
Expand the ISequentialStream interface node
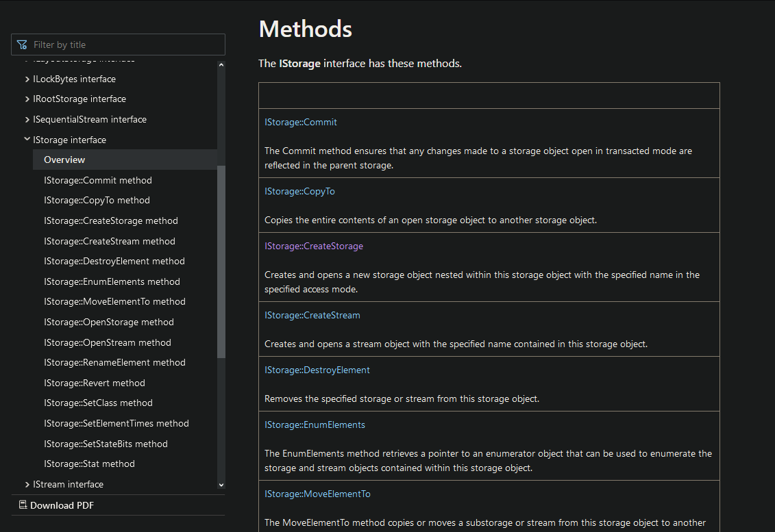click(x=27, y=120)
